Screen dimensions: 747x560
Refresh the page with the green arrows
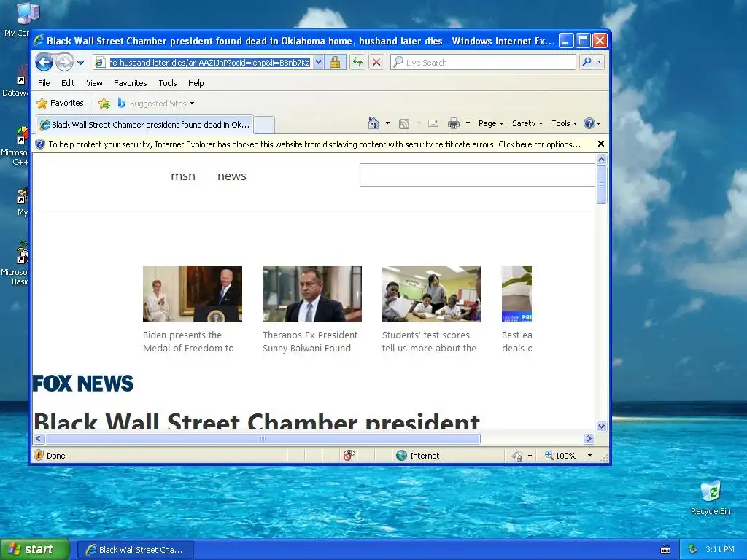click(x=357, y=63)
